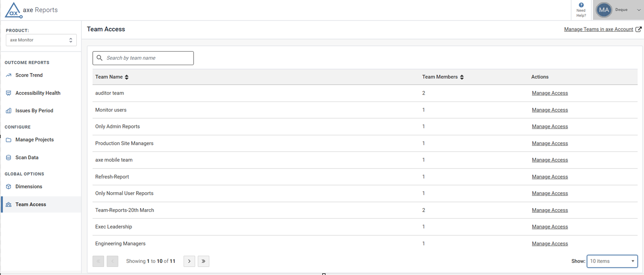Jump to last page of teams
Screen dimensions: 644x275
(x=203, y=261)
